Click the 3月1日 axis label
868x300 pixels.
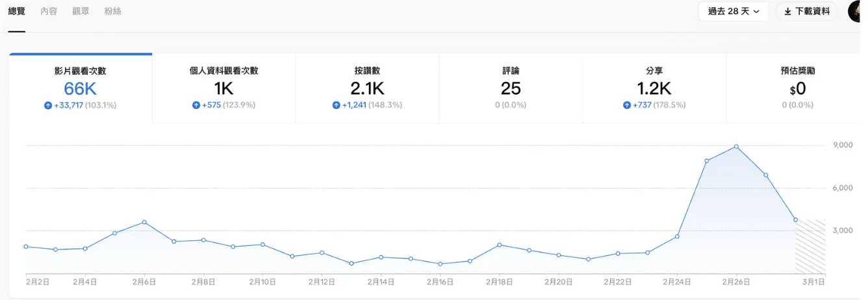point(813,282)
